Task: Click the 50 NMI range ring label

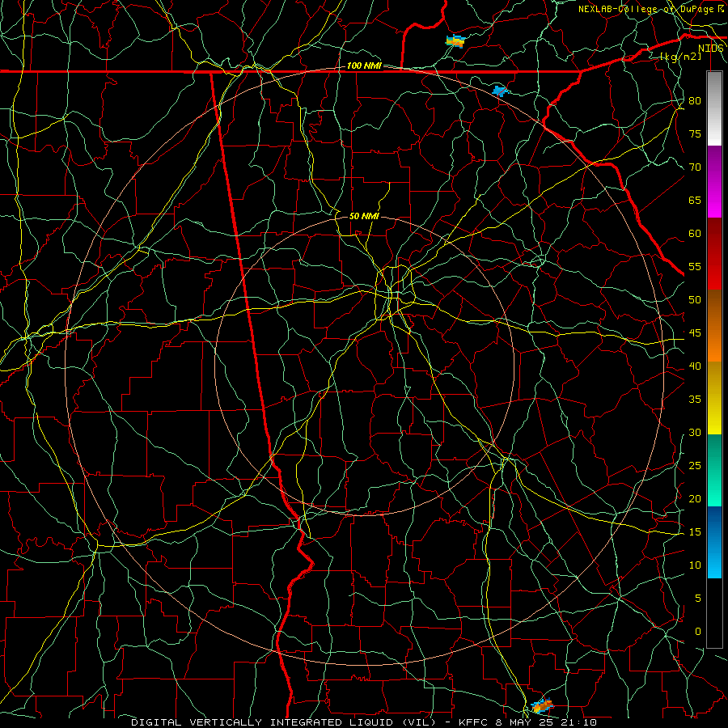Action: point(364,216)
